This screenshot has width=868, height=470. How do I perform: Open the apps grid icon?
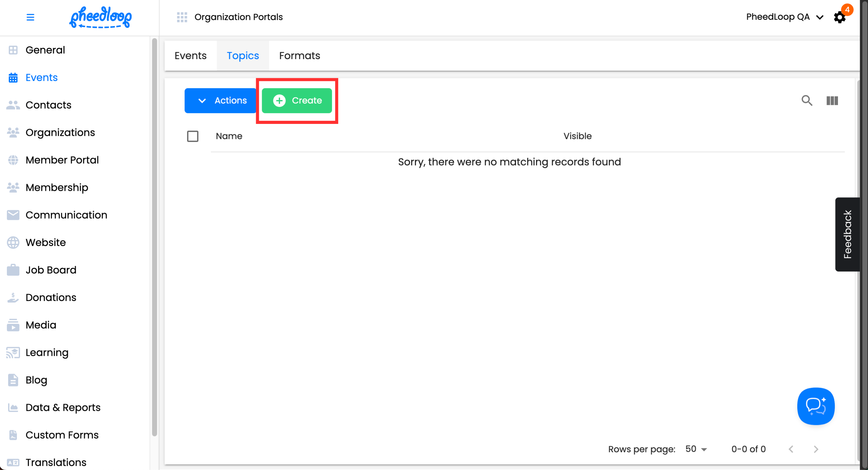[x=182, y=17]
